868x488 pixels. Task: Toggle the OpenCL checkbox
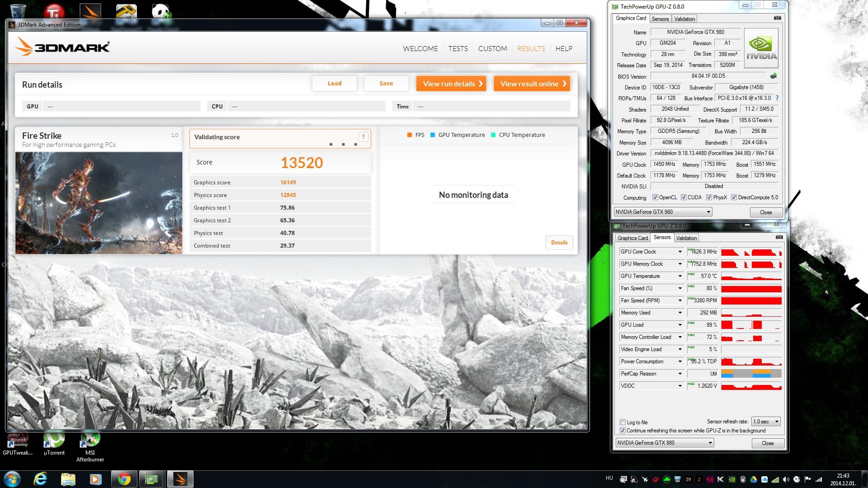[655, 197]
